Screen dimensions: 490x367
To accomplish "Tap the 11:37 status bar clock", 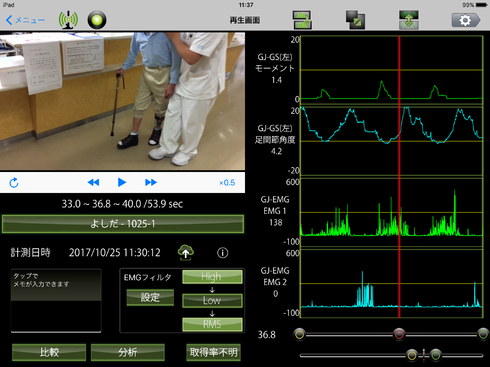I will point(246,5).
